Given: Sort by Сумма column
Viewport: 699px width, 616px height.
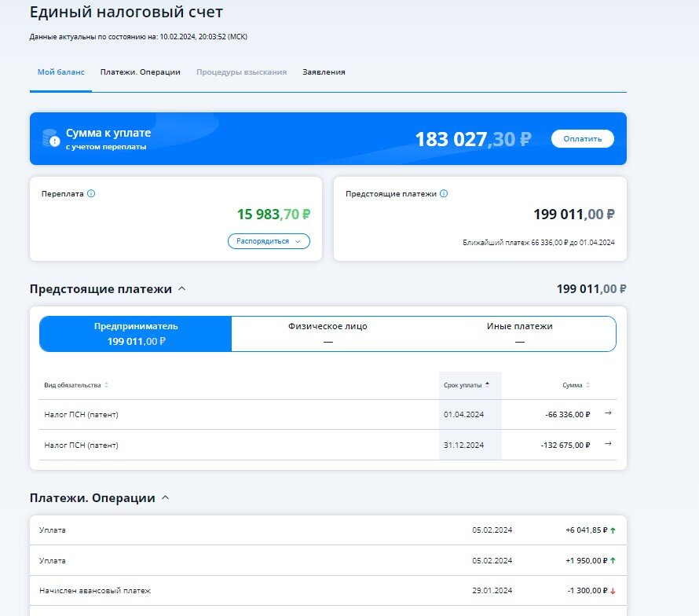Looking at the screenshot, I should 576,385.
